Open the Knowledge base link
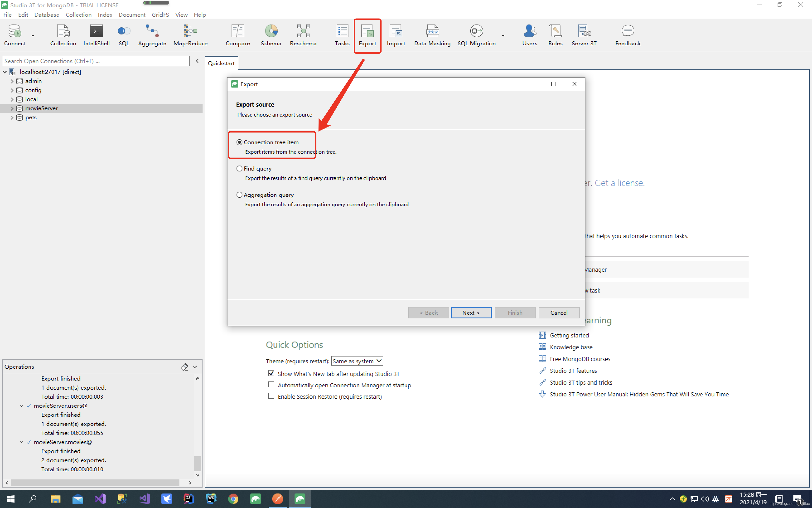This screenshot has height=508, width=812. 571,347
